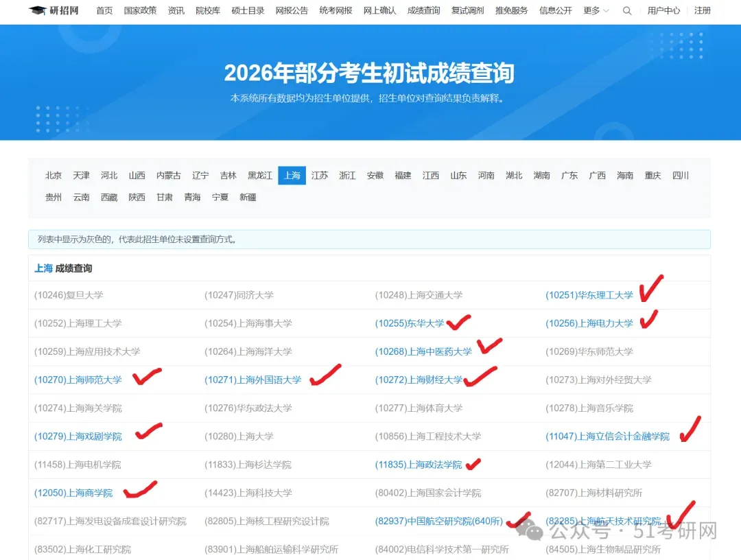Click greyed (10247)同济大学 entry
741x560 pixels.
coord(239,295)
